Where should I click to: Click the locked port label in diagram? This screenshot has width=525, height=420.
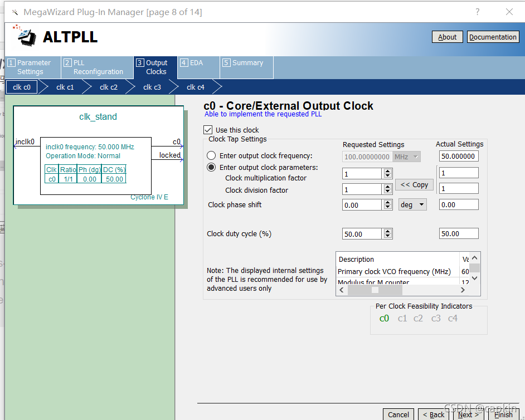[170, 155]
